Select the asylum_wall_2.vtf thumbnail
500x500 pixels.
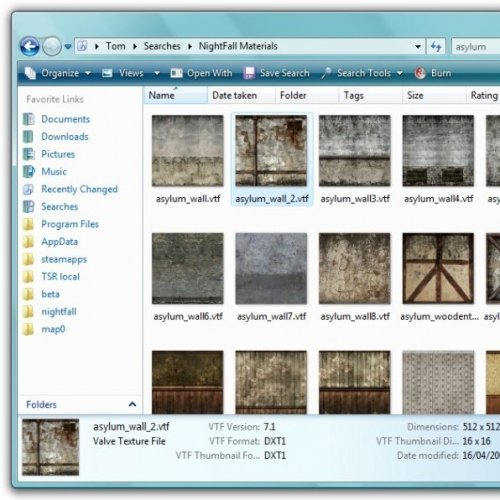coord(271,151)
